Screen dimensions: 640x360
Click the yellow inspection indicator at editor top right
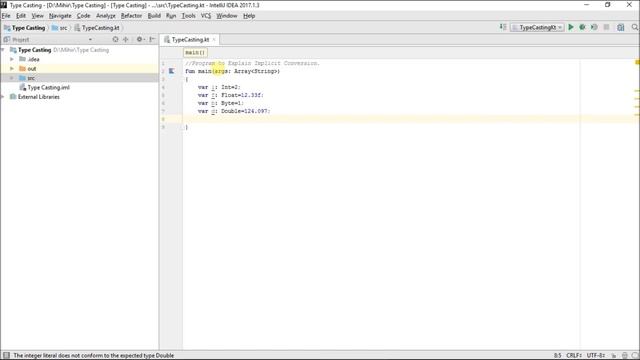tap(637, 62)
